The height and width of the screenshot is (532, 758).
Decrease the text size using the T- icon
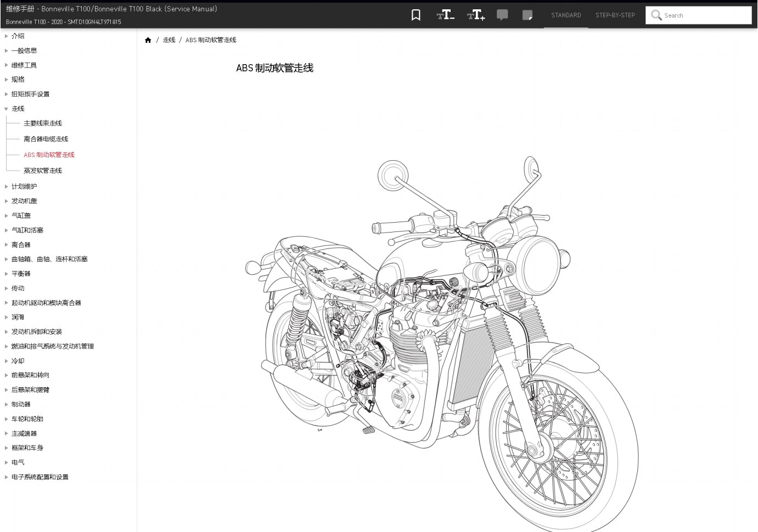tap(445, 15)
